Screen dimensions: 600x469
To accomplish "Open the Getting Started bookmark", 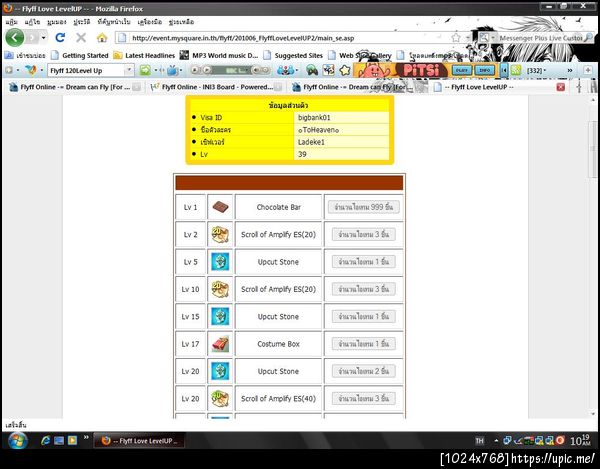I will (80, 55).
